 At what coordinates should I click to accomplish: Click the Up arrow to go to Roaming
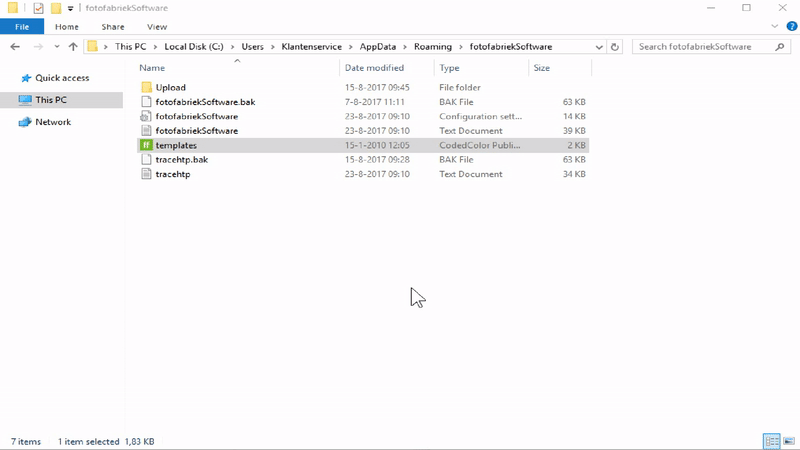coord(73,47)
